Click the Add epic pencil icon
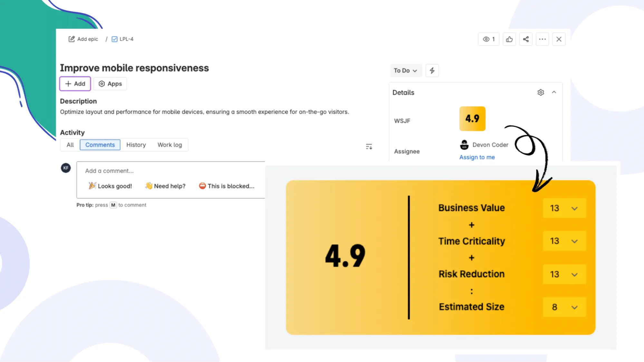 point(72,39)
